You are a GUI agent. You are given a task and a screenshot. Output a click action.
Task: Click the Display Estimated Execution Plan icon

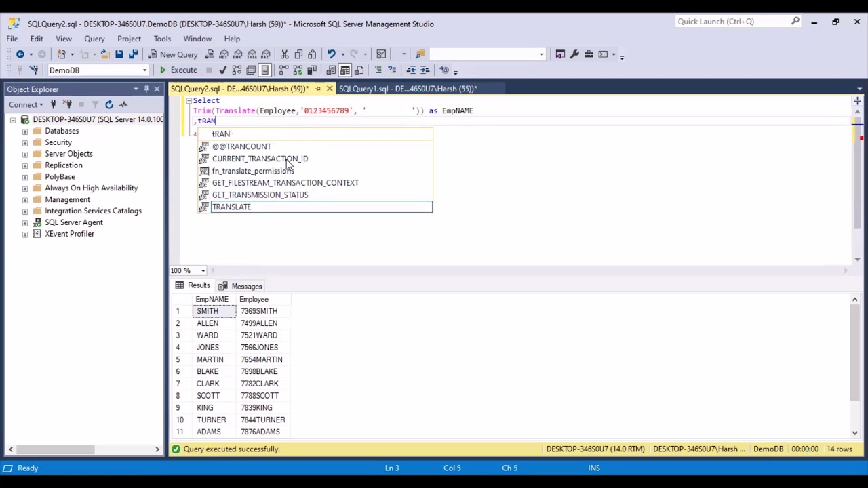click(237, 70)
